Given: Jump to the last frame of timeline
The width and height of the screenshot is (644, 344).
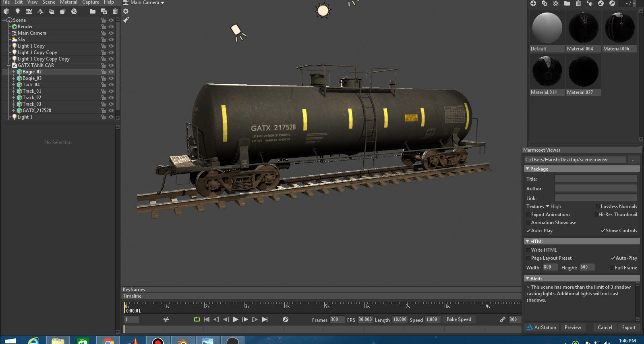Looking at the screenshot, I should pyautogui.click(x=265, y=319).
